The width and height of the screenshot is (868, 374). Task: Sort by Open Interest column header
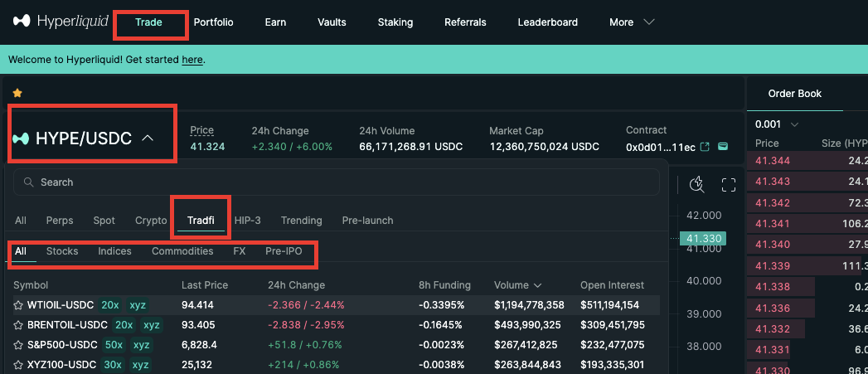[613, 285]
